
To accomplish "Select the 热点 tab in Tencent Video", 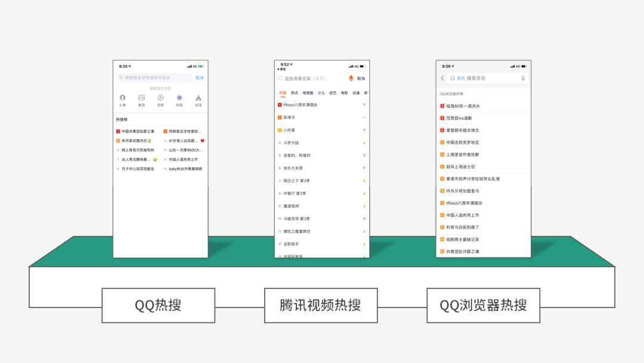I will click(295, 93).
